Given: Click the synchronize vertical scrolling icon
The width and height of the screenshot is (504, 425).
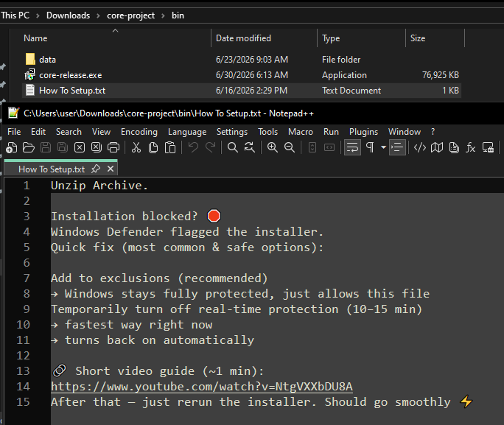Looking at the screenshot, I should pyautogui.click(x=312, y=147).
